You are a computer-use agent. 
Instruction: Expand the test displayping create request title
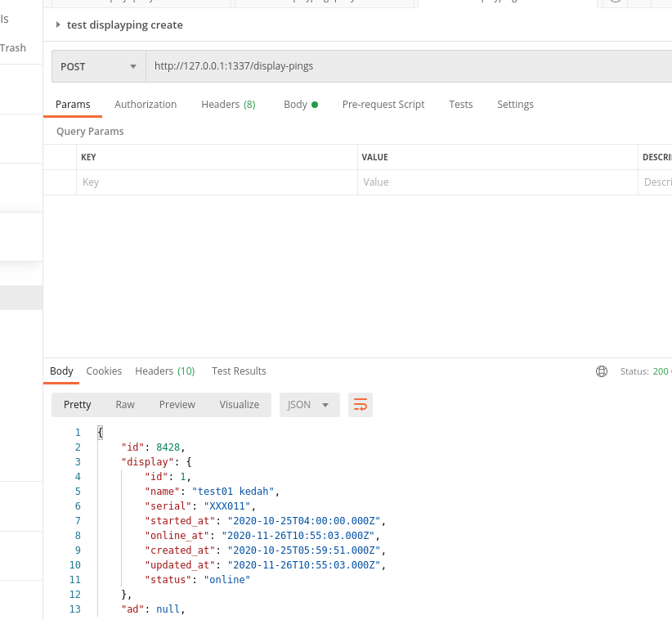tap(58, 25)
